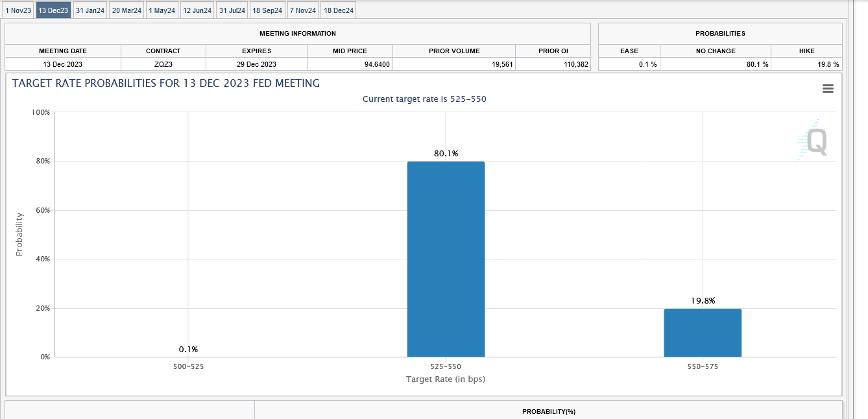Image resolution: width=868 pixels, height=419 pixels.
Task: Click the PRIOR VOLUME column header
Action: click(x=454, y=51)
